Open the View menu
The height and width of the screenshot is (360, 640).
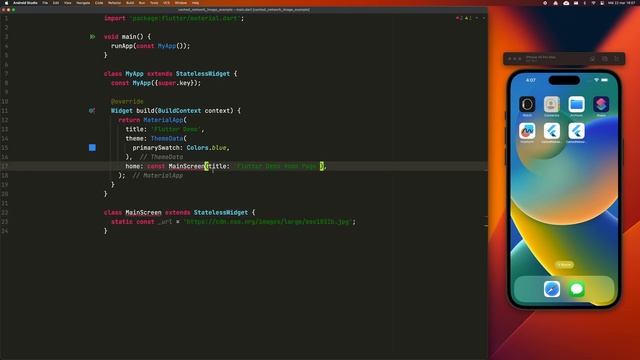(x=68, y=3)
